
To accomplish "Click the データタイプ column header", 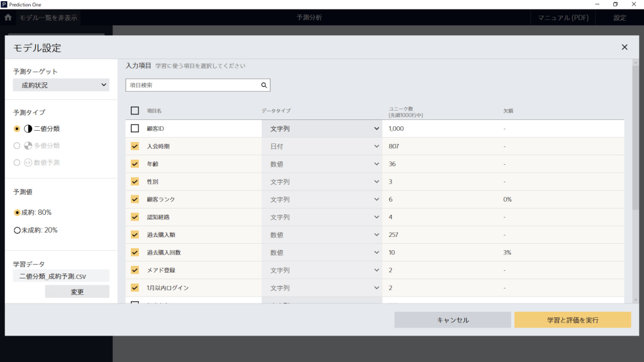I will point(276,111).
